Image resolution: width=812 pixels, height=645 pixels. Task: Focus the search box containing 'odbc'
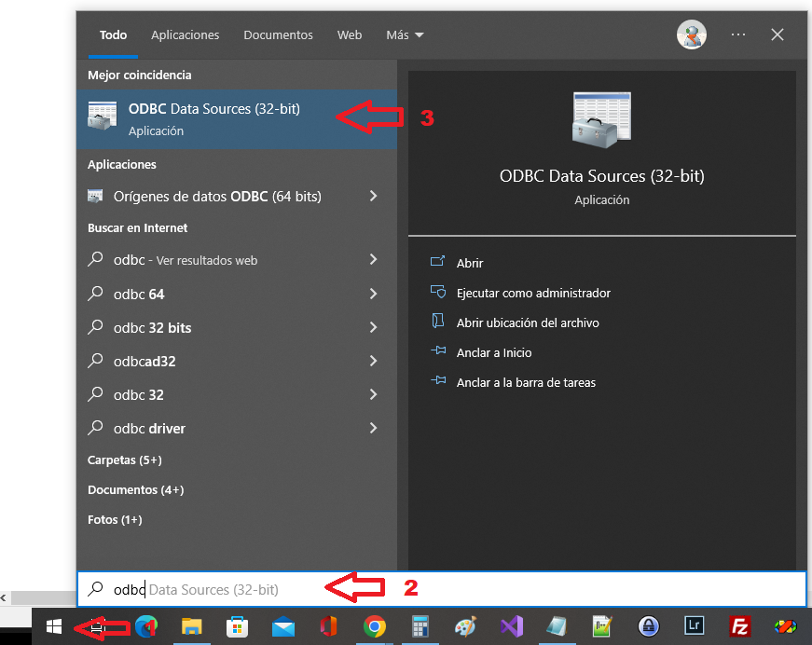coord(442,589)
